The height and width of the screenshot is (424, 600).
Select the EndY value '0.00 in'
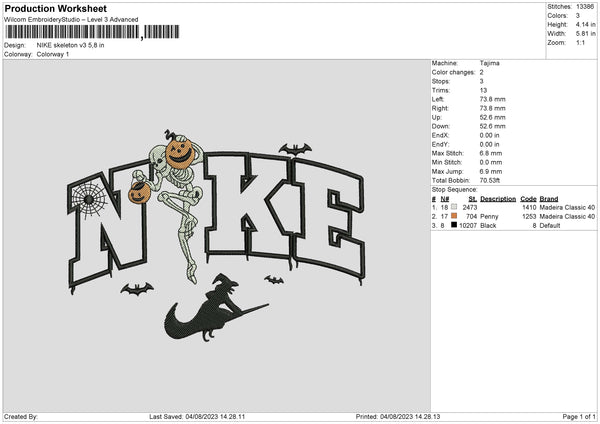(489, 145)
